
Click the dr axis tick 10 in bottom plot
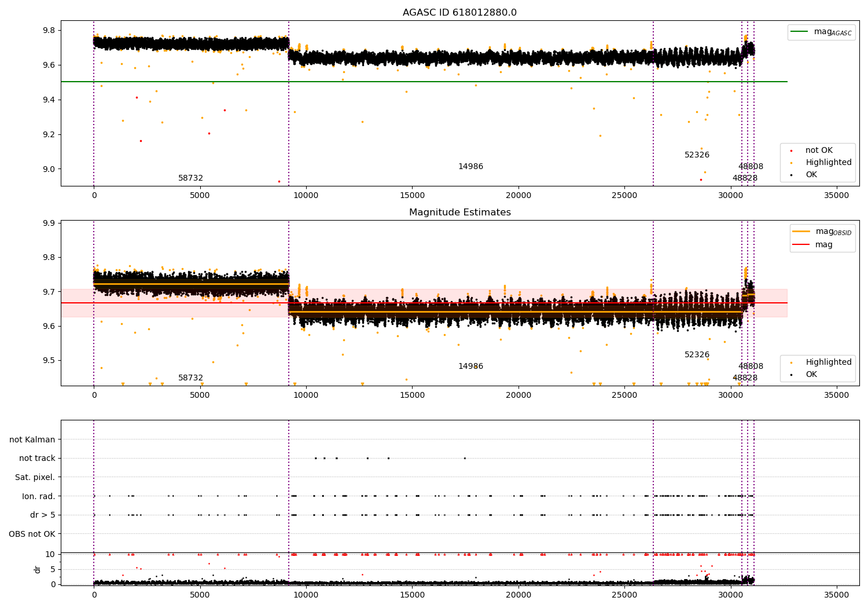pos(50,554)
